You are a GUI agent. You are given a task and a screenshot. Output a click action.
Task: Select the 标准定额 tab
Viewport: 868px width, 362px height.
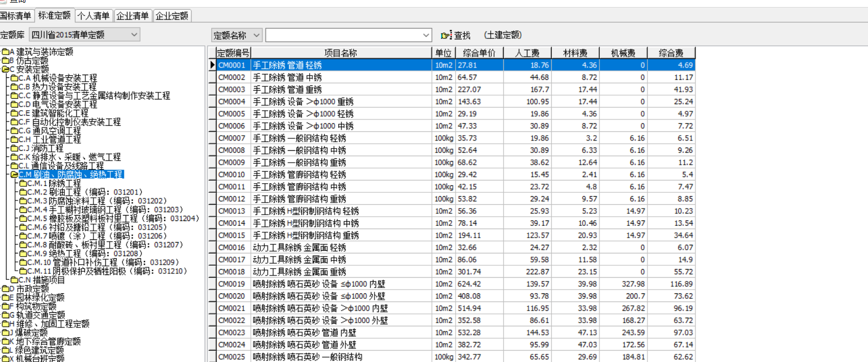(x=55, y=15)
